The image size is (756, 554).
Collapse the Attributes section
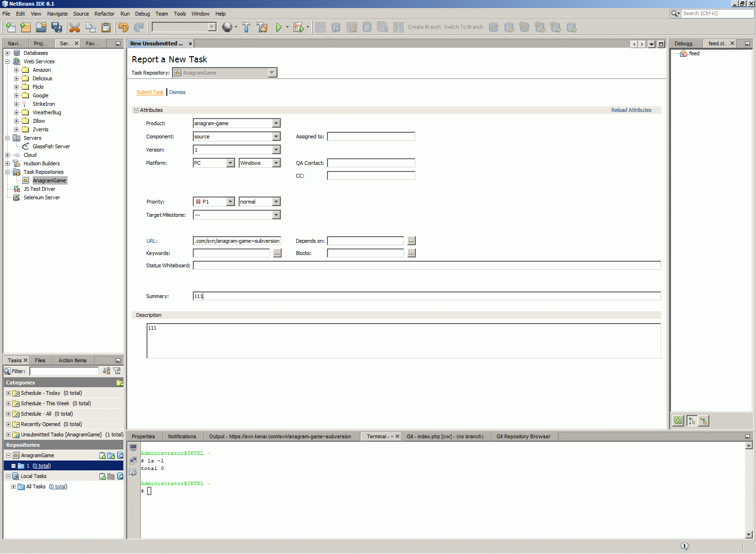click(136, 111)
